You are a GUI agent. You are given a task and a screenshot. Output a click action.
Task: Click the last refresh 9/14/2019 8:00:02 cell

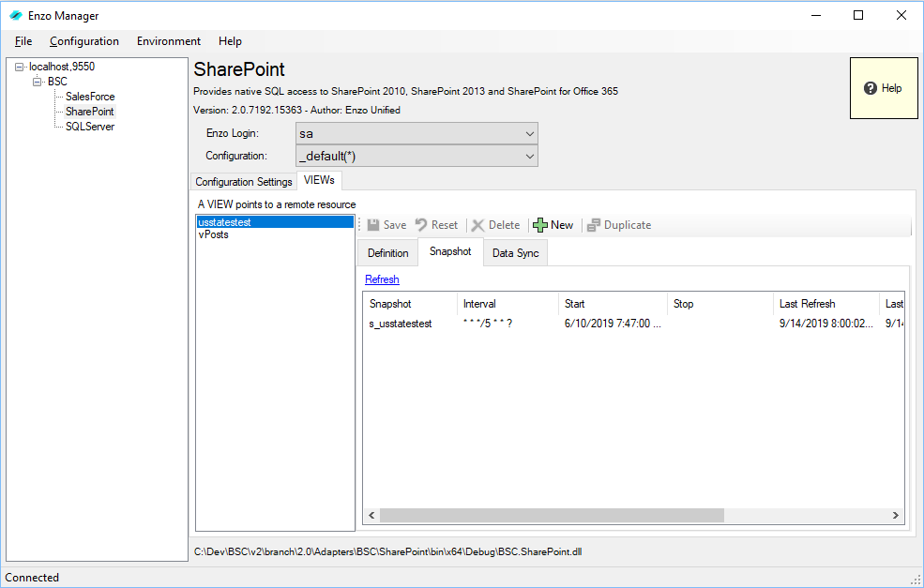pyautogui.click(x=826, y=324)
